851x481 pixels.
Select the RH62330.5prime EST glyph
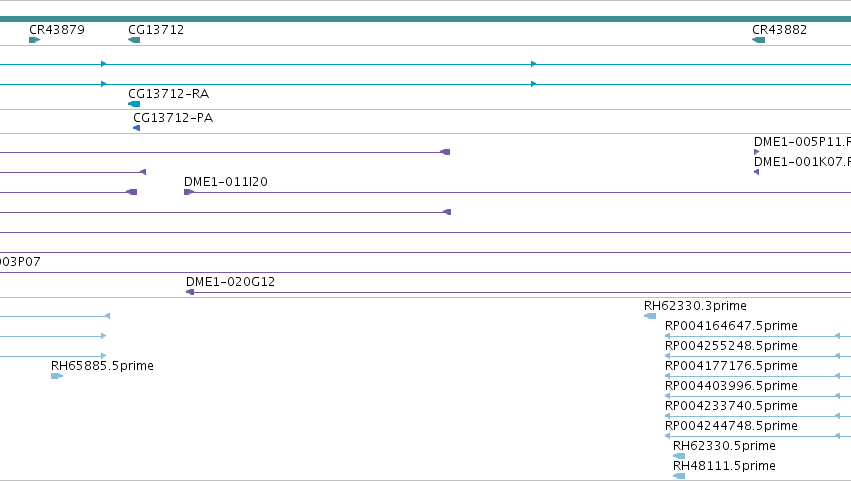tap(679, 456)
